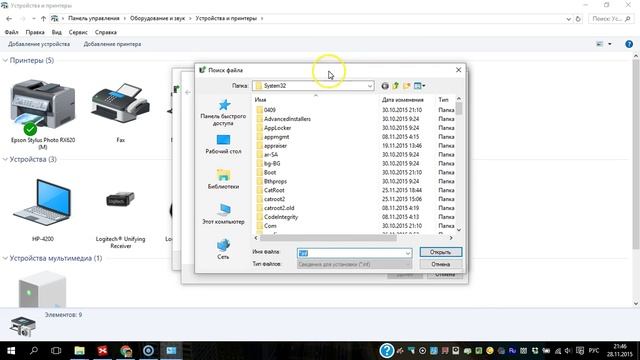Open the Windows Start menu
640x360 pixels.
pyautogui.click(x=11, y=351)
